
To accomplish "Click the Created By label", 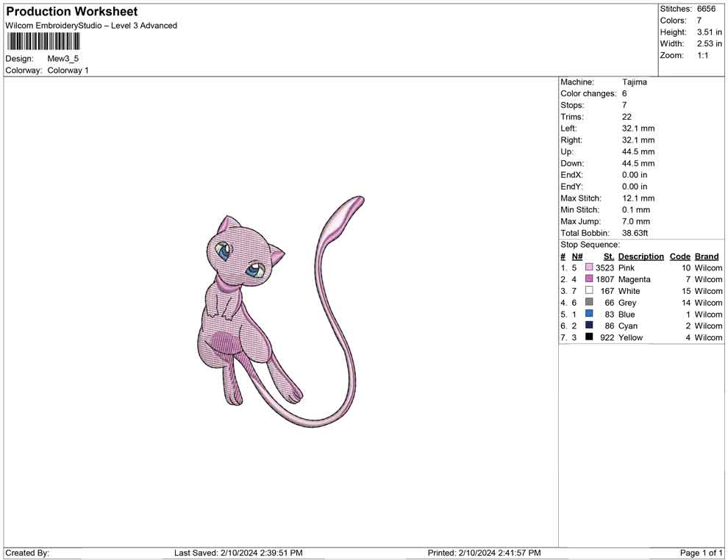I will [27, 553].
